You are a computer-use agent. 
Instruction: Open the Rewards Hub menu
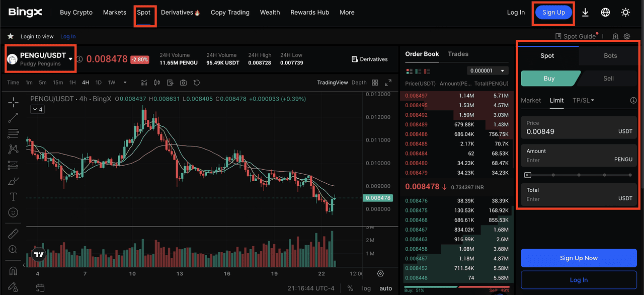click(309, 13)
